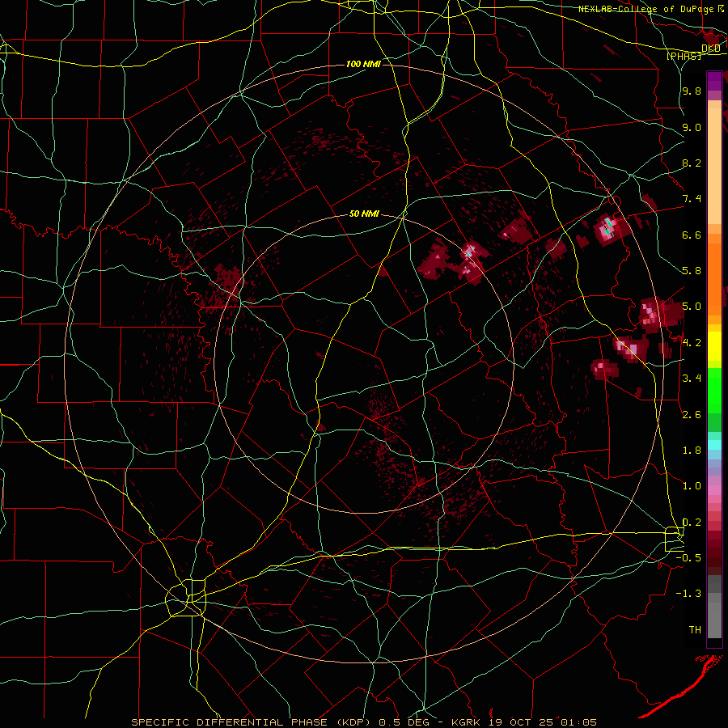728x728 pixels.
Task: Click the -1.3 scale value
Action: [689, 594]
